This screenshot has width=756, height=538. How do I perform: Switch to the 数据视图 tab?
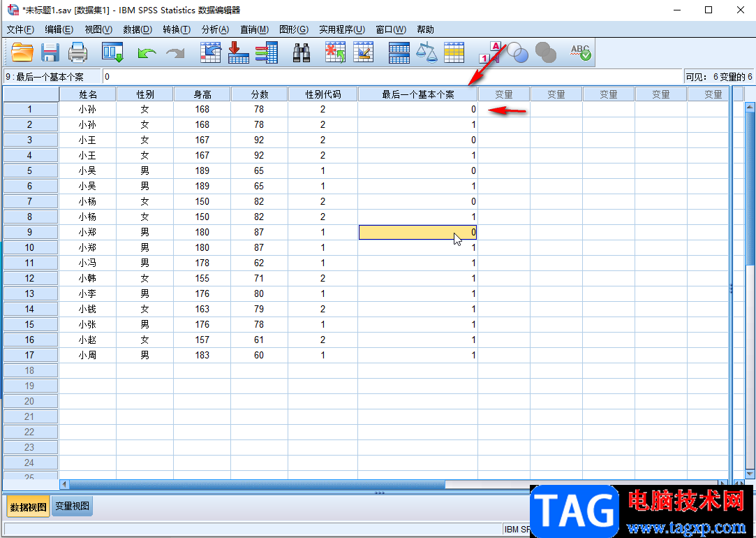[29, 507]
